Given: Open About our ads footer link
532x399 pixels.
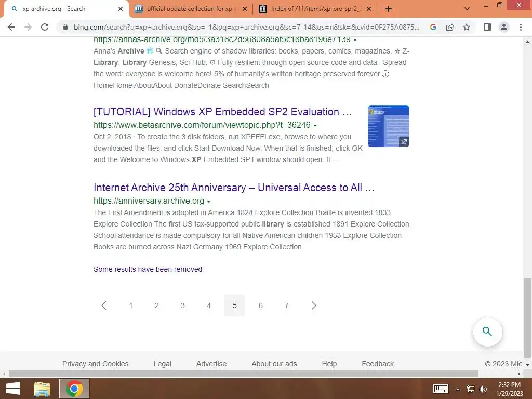Looking at the screenshot, I should click(274, 364).
